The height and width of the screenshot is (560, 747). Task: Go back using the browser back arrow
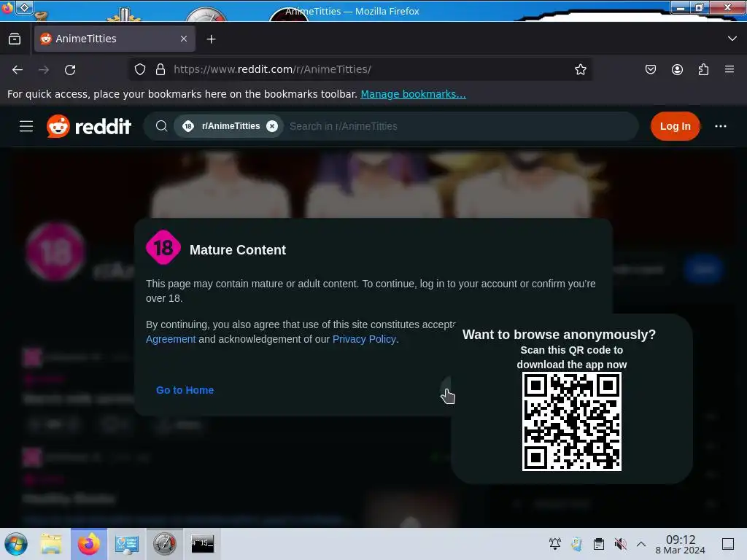pos(18,70)
